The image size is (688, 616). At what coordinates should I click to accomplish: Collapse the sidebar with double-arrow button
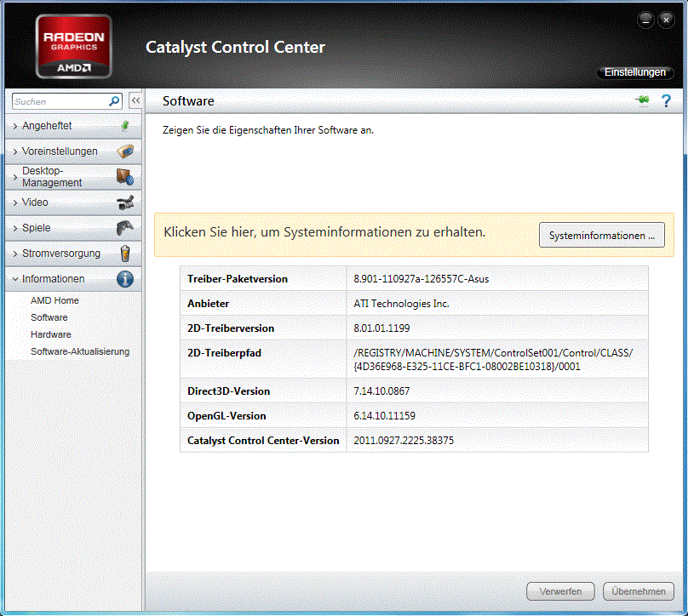click(x=135, y=101)
